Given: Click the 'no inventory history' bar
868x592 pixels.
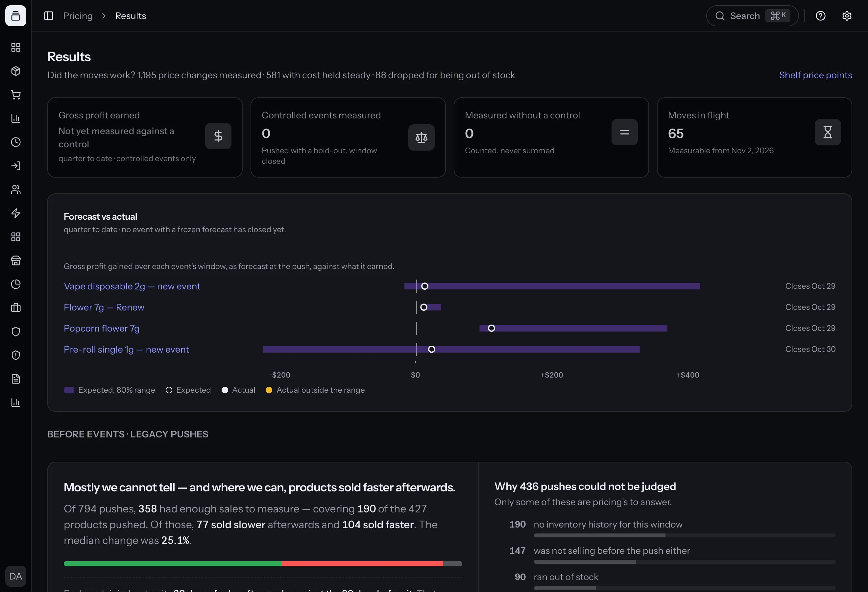Looking at the screenshot, I should coord(684,536).
